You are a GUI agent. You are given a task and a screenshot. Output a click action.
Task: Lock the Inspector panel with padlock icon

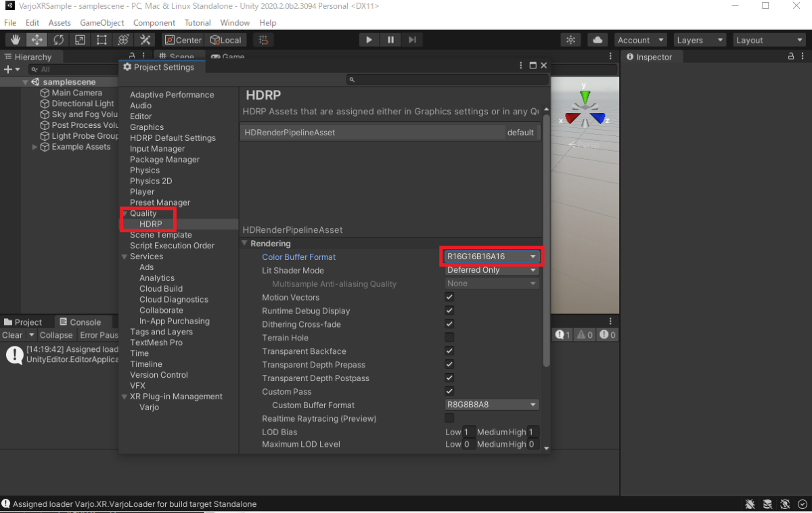pyautogui.click(x=791, y=57)
